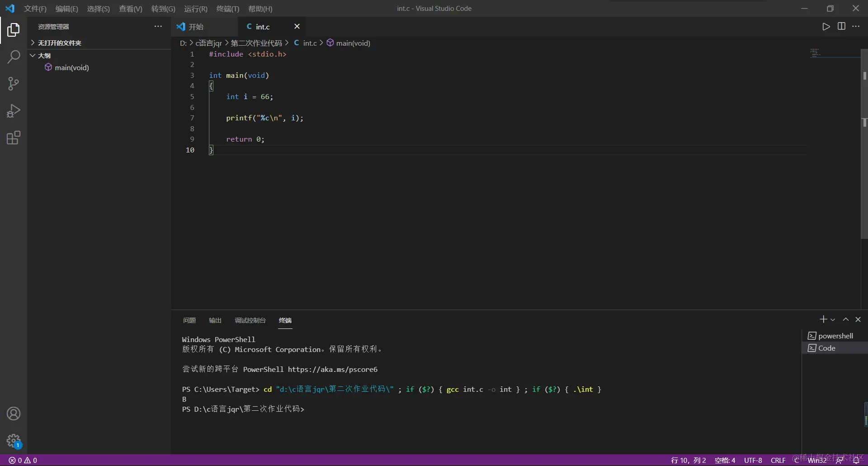This screenshot has width=868, height=466.
Task: Open the new terminal launch profile dropdown
Action: coord(833,320)
